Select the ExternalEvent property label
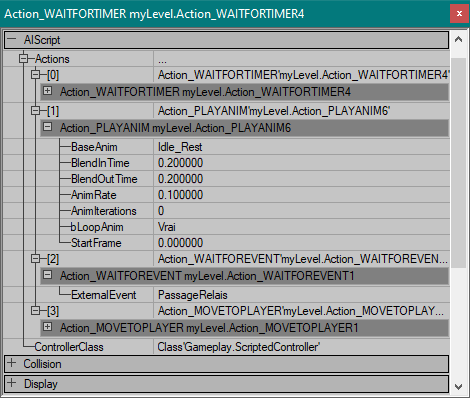Image resolution: width=470 pixels, height=398 pixels. [x=103, y=295]
